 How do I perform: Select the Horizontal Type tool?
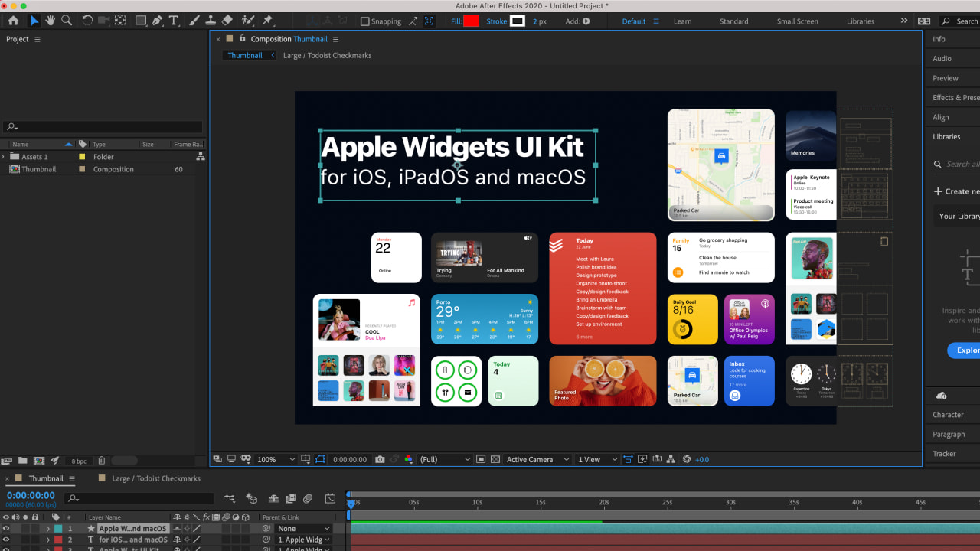coord(174,21)
